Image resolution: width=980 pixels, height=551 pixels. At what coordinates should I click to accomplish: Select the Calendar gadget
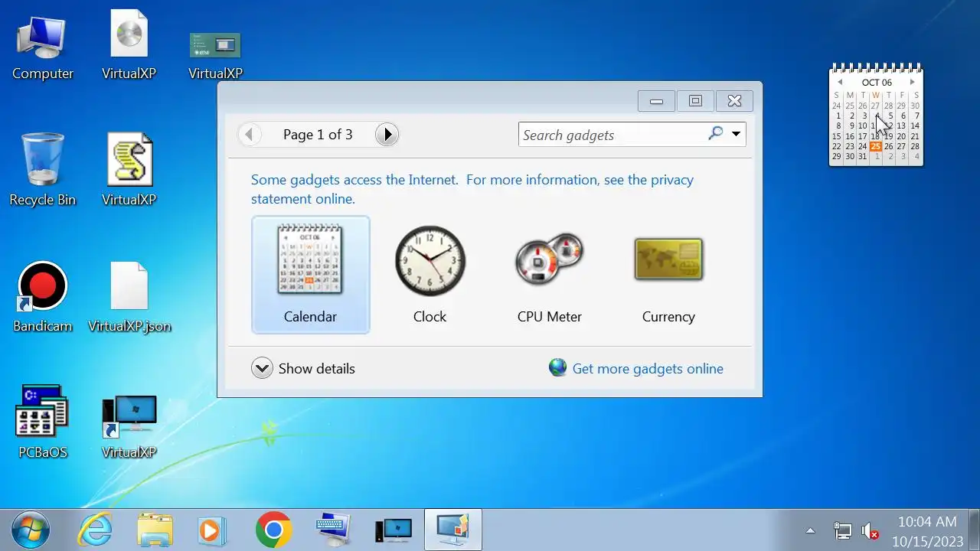coord(310,275)
